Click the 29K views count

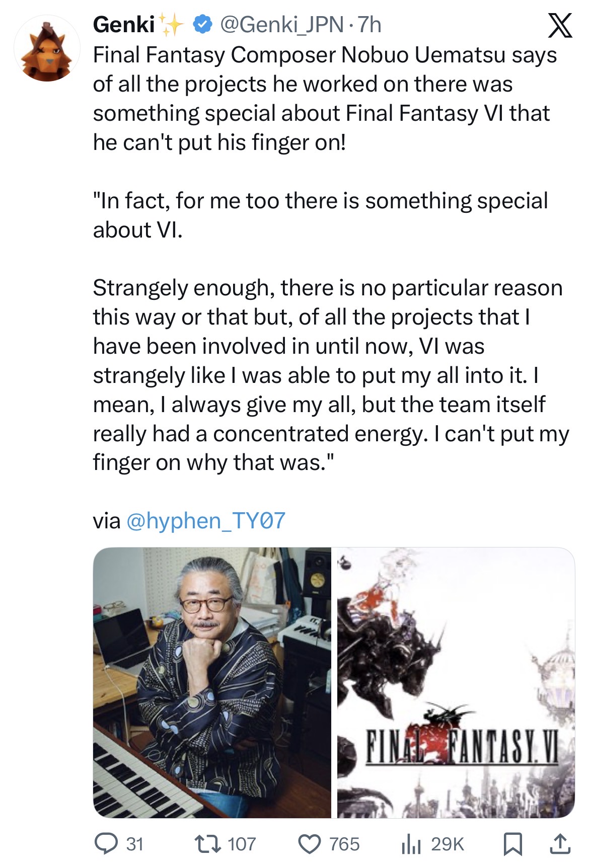point(448,844)
